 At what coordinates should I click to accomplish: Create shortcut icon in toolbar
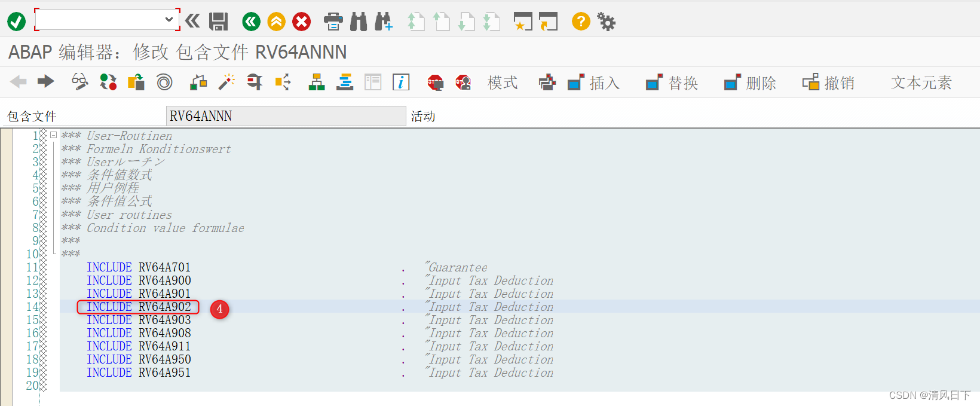(x=548, y=22)
